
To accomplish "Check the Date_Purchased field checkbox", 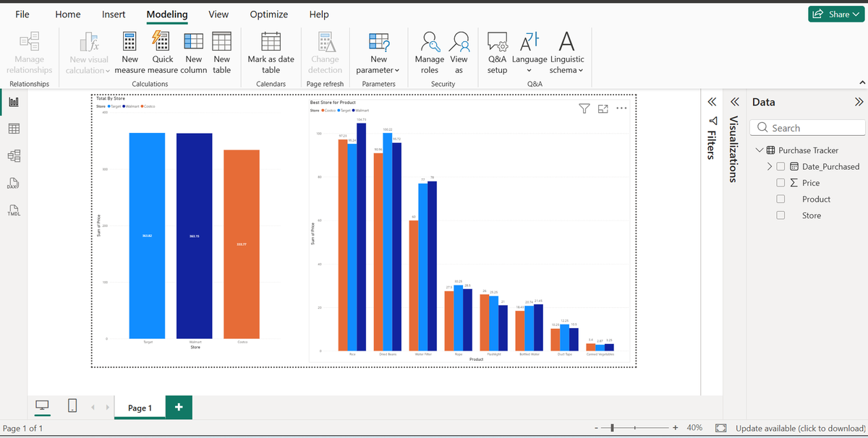I will pos(781,166).
